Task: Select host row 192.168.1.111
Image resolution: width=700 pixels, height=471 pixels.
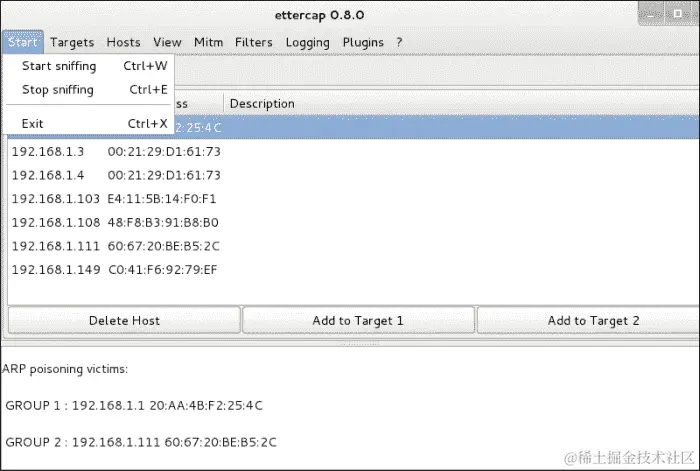Action: point(354,246)
